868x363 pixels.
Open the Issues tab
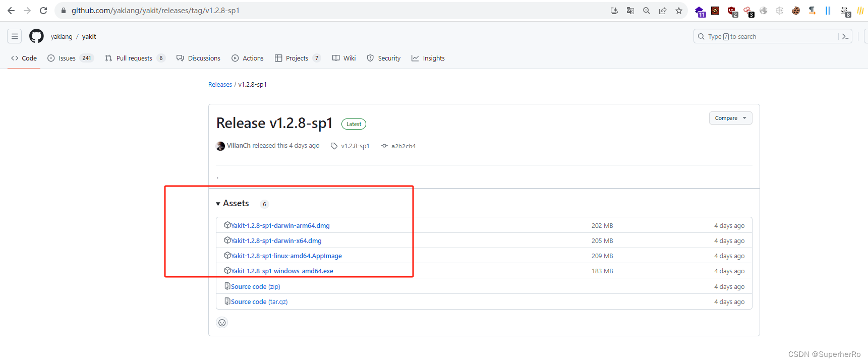tap(71, 58)
